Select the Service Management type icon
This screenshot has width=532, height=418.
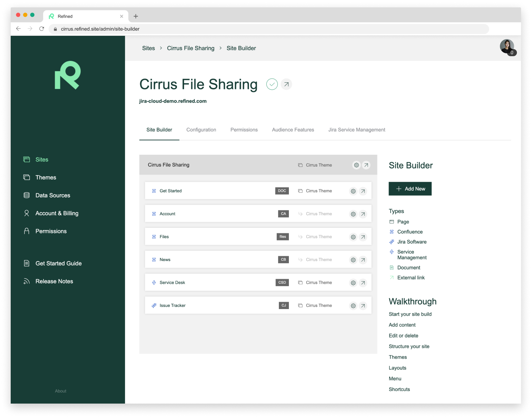tap(391, 252)
